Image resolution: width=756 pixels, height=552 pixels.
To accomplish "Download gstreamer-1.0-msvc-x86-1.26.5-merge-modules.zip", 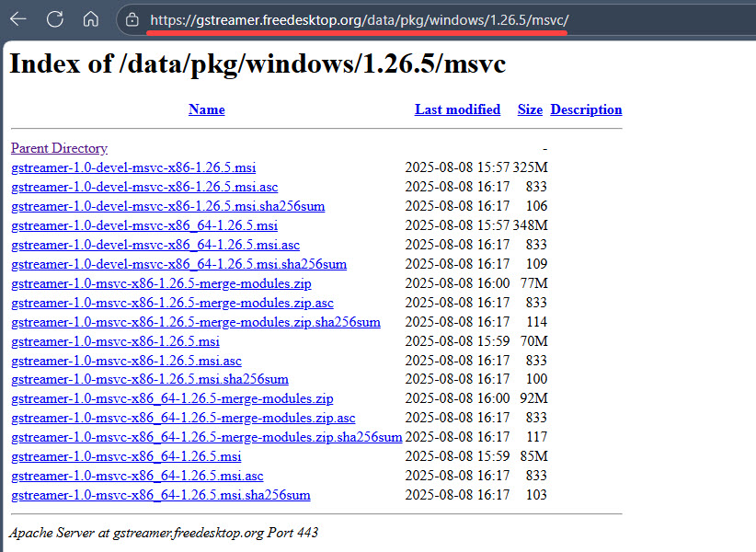I will pos(161,283).
